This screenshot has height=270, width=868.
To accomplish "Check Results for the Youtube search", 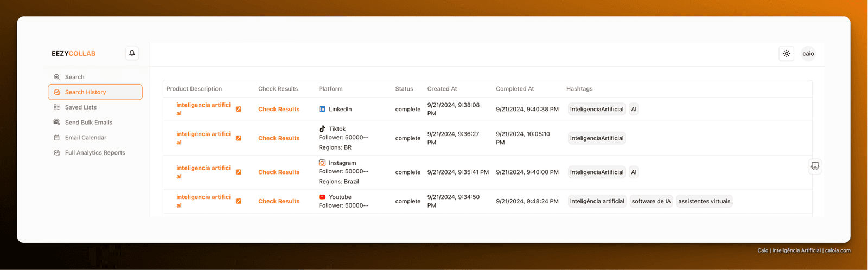I will [x=279, y=201].
